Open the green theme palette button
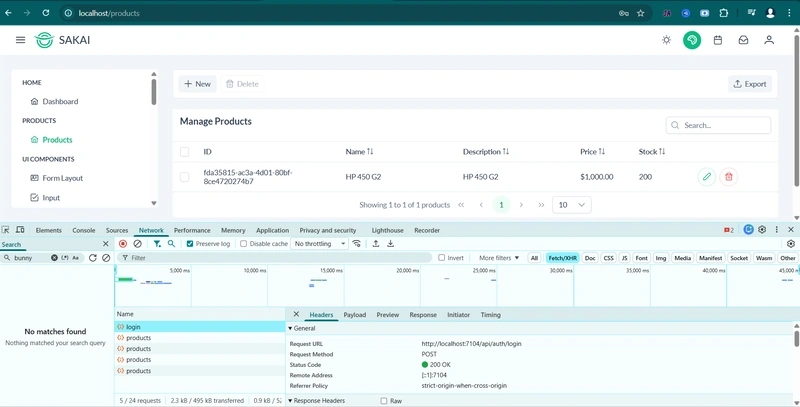The width and height of the screenshot is (800, 407). pyautogui.click(x=692, y=40)
